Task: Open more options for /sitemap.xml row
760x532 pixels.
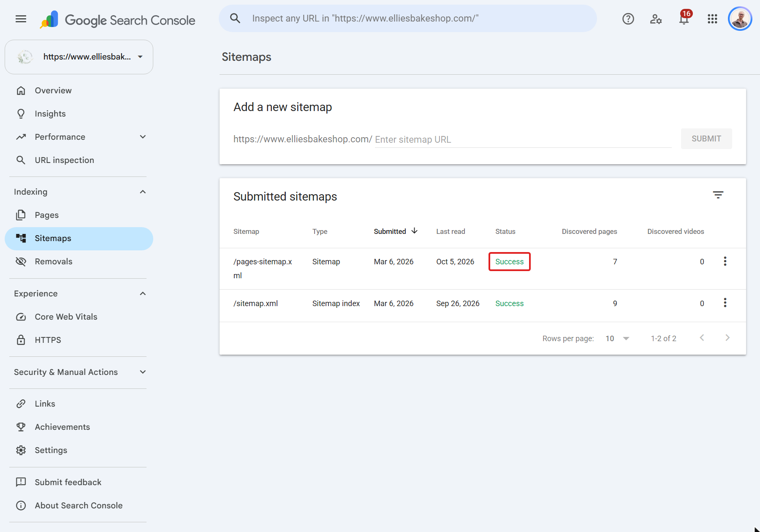Action: pos(725,303)
